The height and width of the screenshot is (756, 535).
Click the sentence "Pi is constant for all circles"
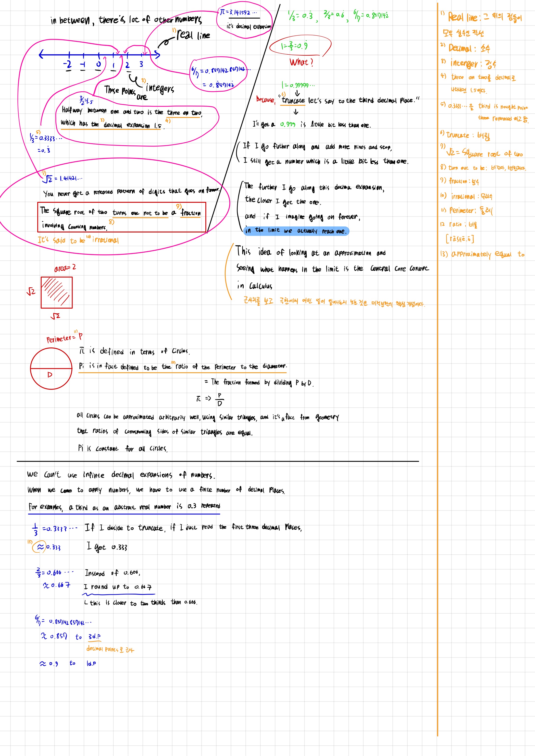[123, 448]
